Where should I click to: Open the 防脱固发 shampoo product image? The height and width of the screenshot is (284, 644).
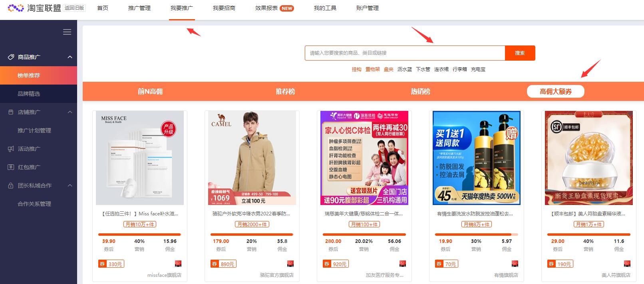tap(477, 158)
